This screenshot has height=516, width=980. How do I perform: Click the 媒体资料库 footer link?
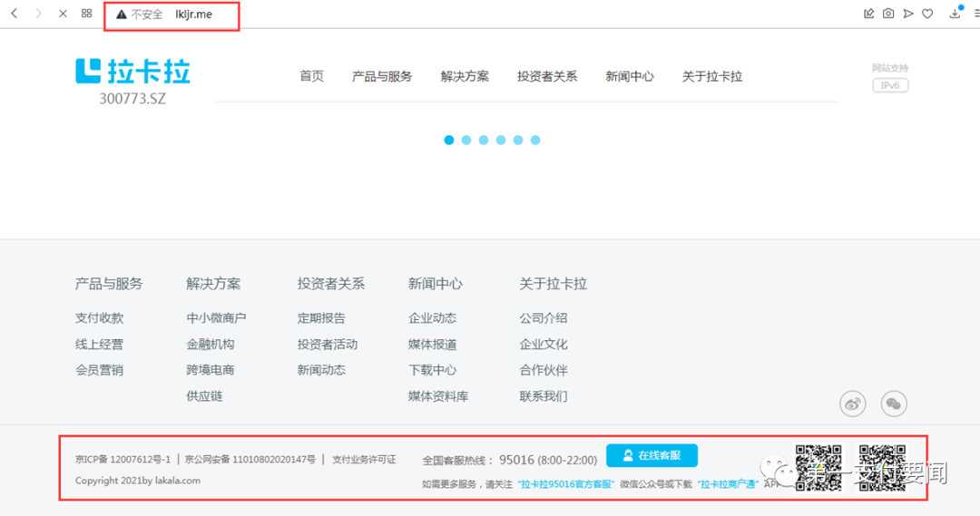coord(438,396)
